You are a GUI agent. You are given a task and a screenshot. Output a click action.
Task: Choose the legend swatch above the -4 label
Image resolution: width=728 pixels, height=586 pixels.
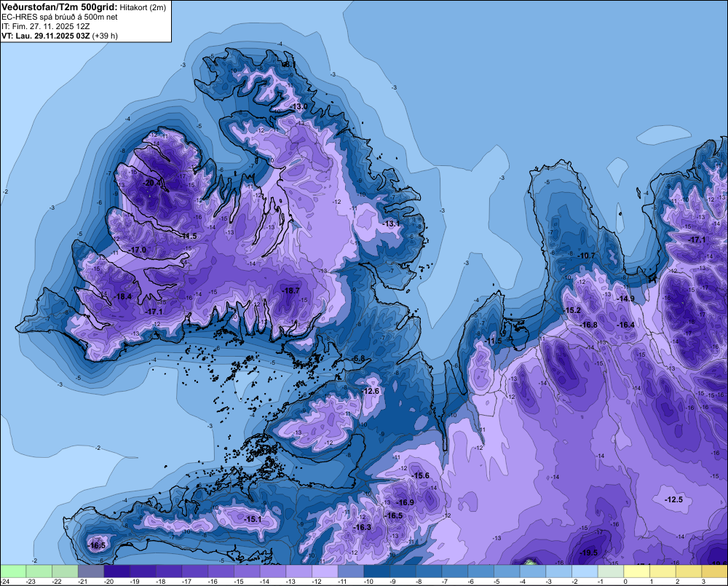533,571
